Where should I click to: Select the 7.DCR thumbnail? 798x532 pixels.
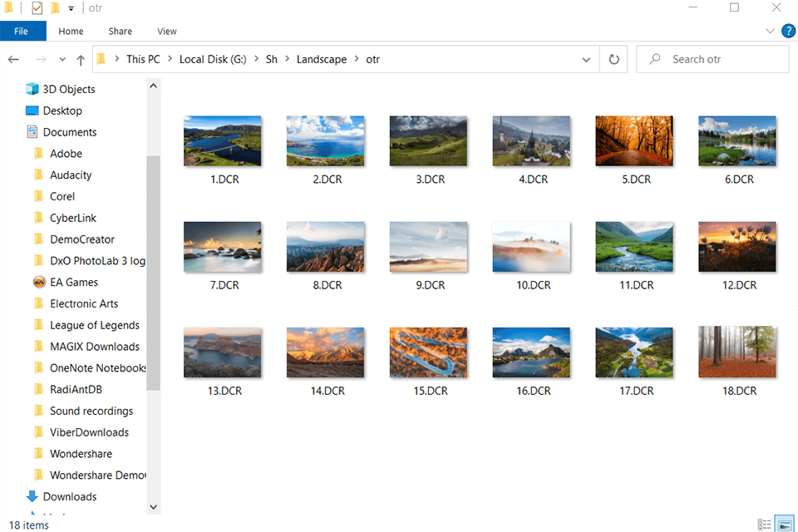(223, 247)
